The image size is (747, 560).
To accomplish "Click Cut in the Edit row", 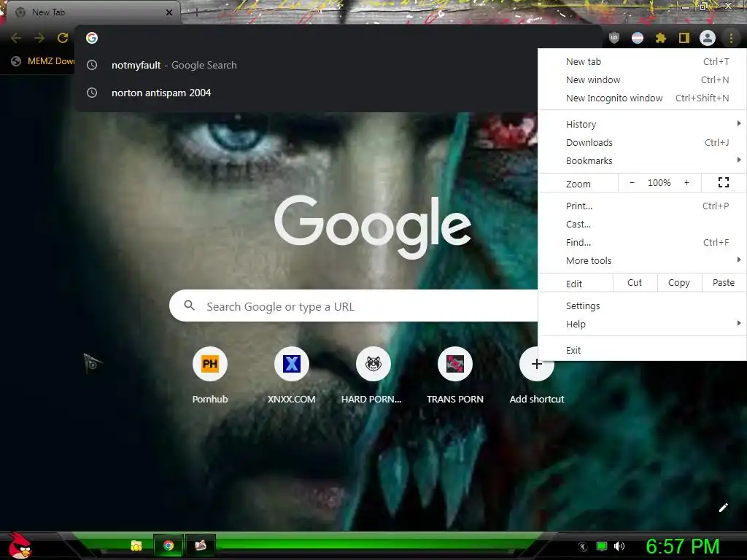I will [x=635, y=283].
